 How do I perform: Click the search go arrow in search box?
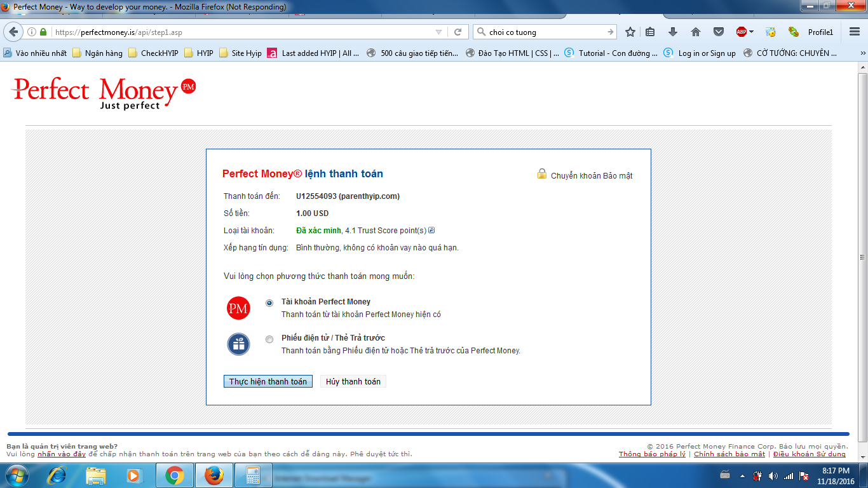[611, 32]
